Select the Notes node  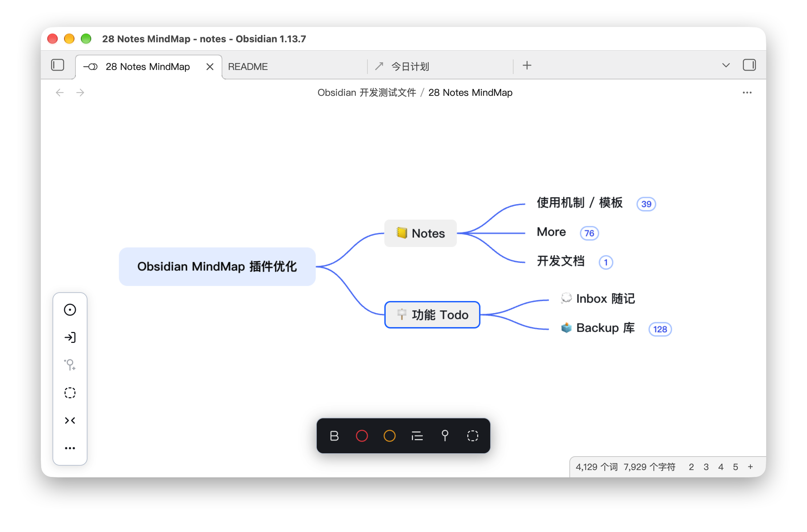421,233
